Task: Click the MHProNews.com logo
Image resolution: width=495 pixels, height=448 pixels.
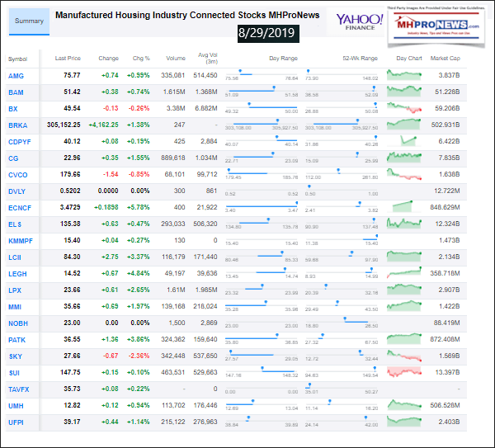Action: coord(436,26)
